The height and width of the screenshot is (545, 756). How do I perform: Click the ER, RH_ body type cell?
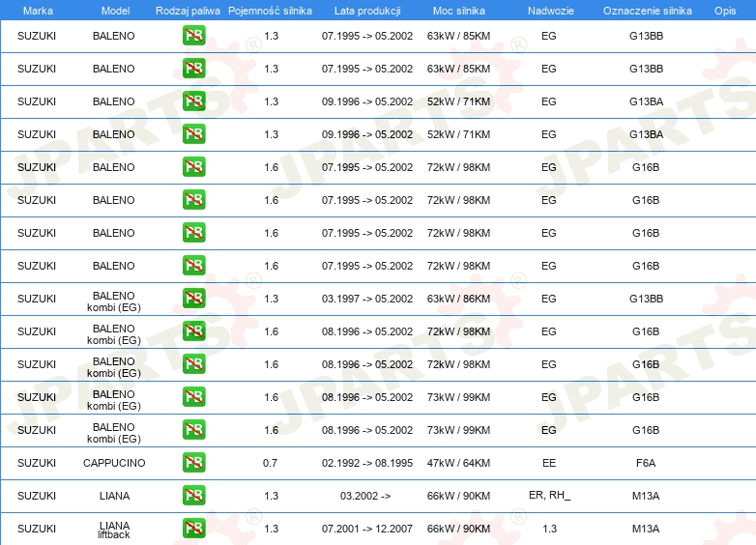coord(549,495)
